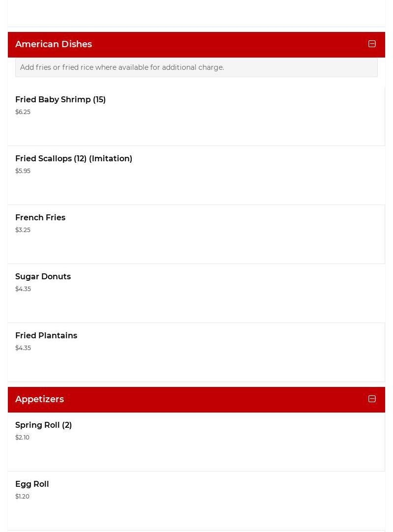The height and width of the screenshot is (532, 393).
Task: Collapse the American Dishes section icon
Action: (372, 44)
